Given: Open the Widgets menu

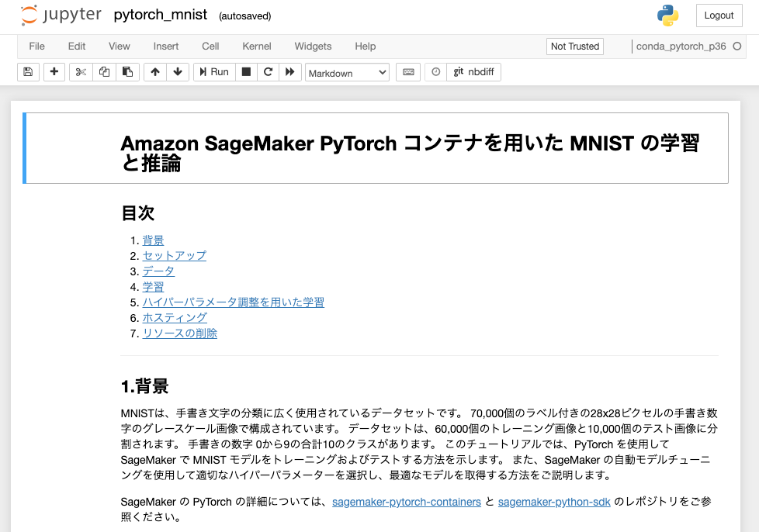Looking at the screenshot, I should tap(313, 47).
